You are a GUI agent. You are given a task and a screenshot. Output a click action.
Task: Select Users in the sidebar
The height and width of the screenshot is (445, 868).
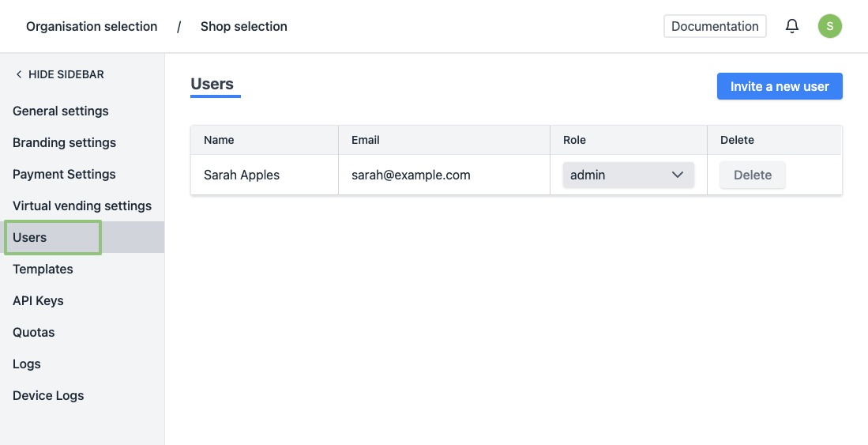coord(30,237)
